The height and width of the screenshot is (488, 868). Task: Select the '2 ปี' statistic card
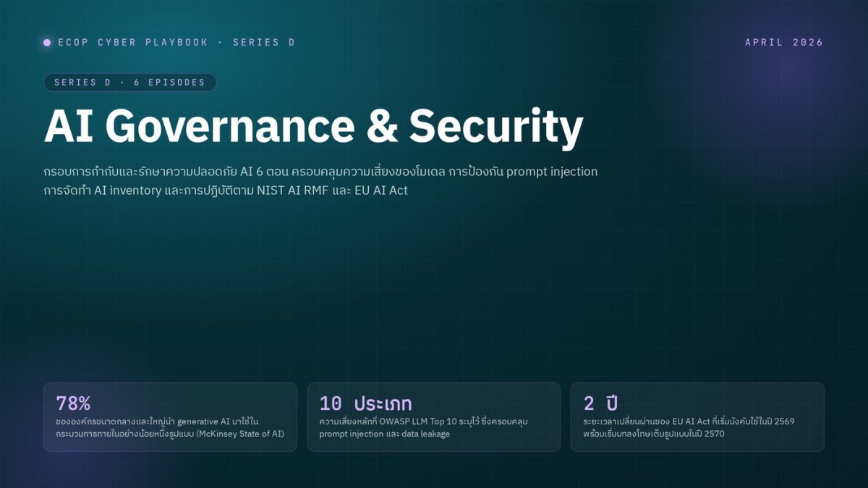697,417
